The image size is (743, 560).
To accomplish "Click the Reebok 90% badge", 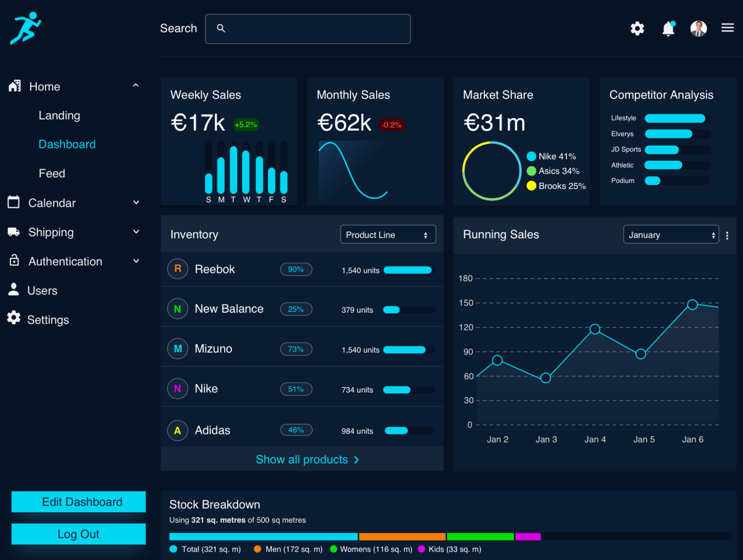I will tap(296, 269).
